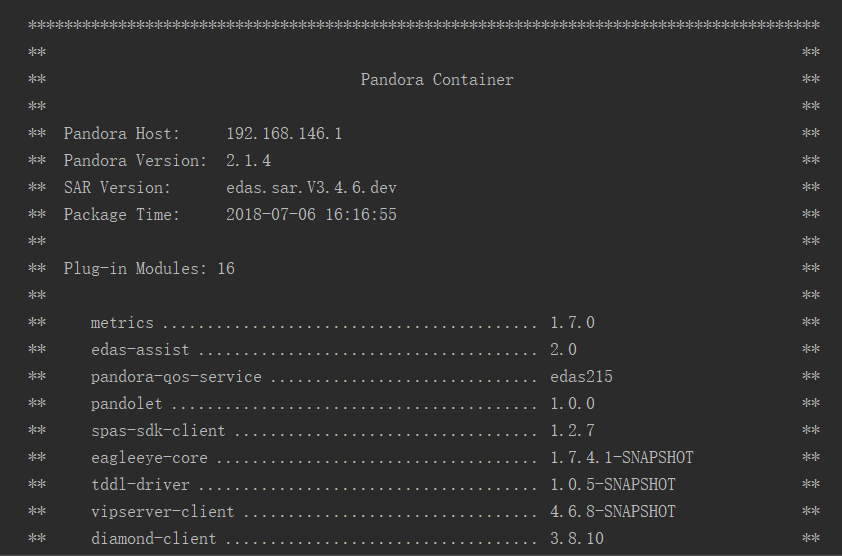Click the version 1.7.4.1-SNAPSHOT
Viewport: 842px width, 556px height.
(622, 458)
